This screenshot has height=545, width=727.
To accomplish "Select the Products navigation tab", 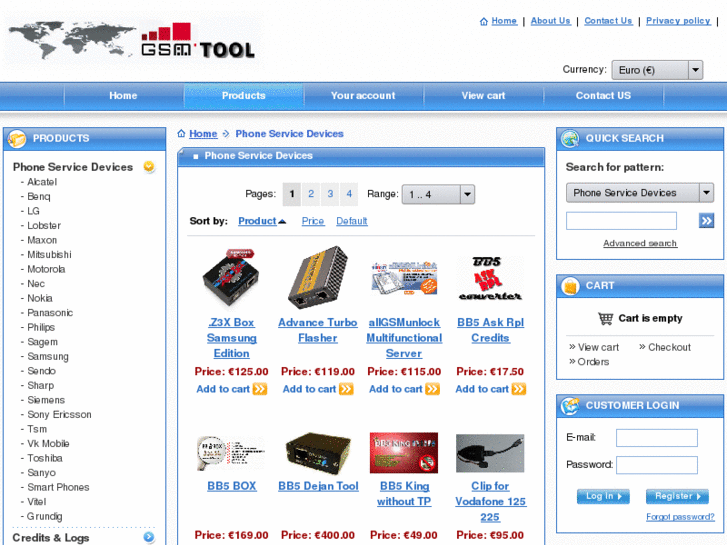I will point(243,96).
